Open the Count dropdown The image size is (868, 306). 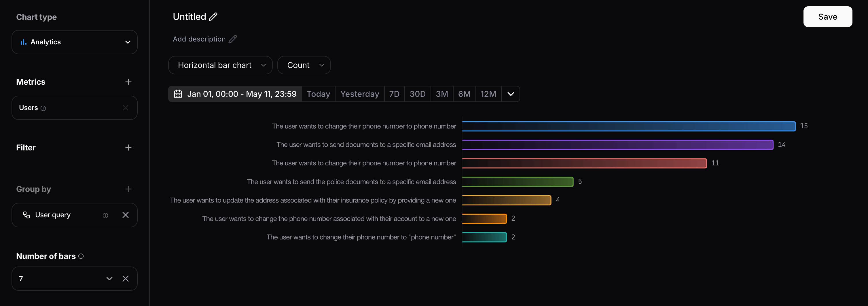tap(304, 65)
